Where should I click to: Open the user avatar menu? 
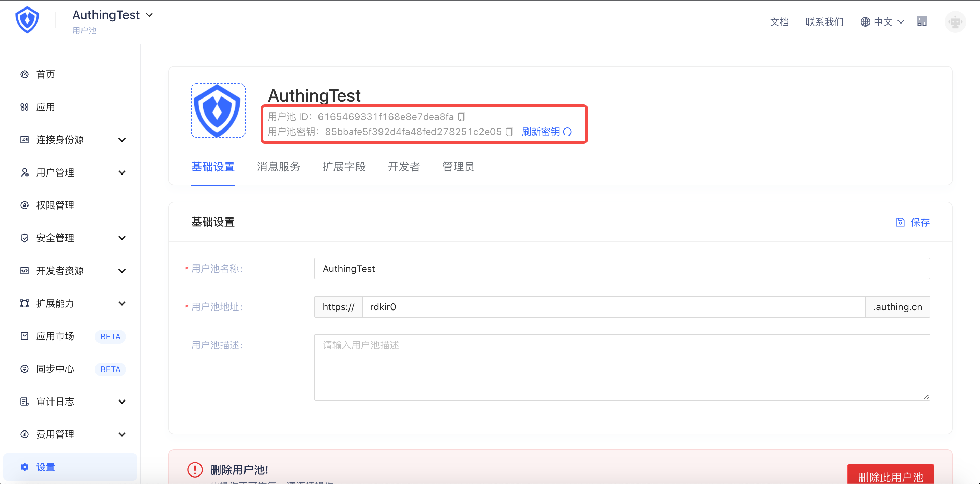point(955,22)
